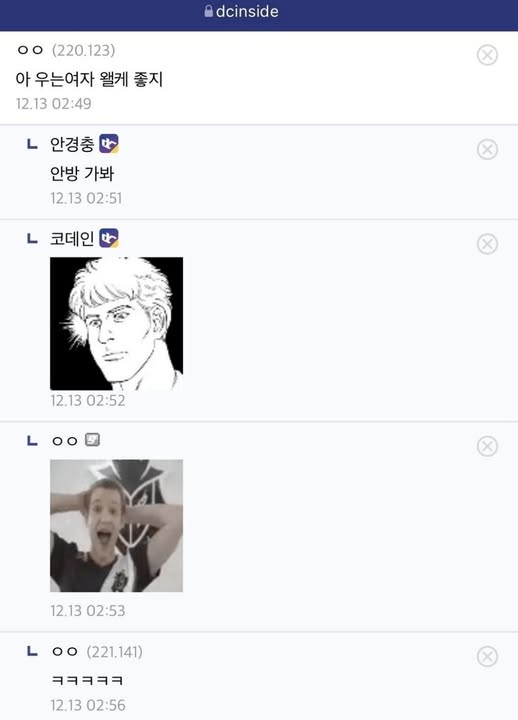Click the reply arrow icon before 안경충

coord(32,144)
